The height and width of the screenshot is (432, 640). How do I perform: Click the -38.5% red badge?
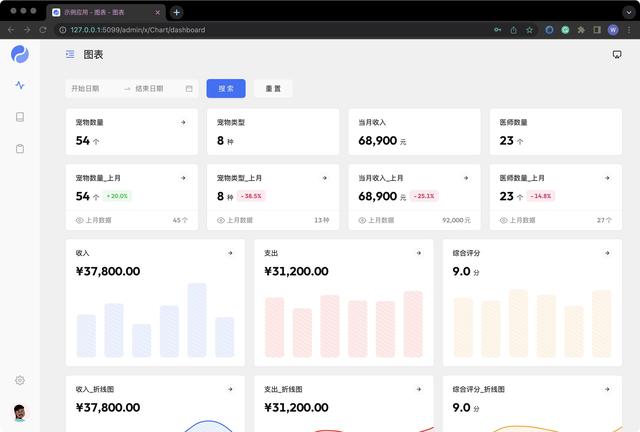pos(251,196)
